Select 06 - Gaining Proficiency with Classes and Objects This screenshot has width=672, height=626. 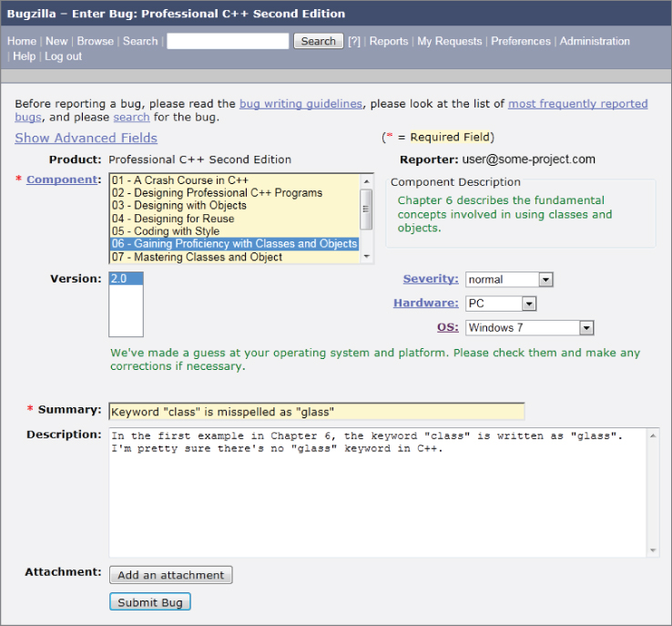click(234, 243)
